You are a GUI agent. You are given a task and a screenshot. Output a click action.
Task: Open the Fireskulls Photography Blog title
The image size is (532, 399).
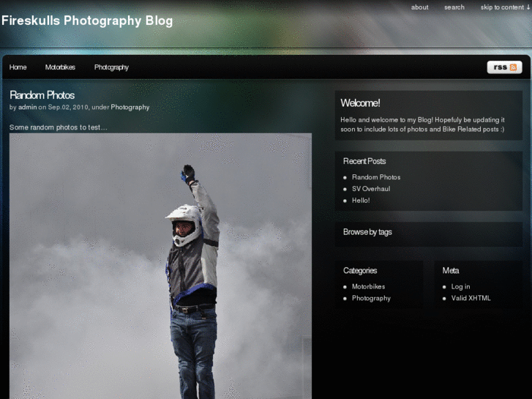pos(87,20)
